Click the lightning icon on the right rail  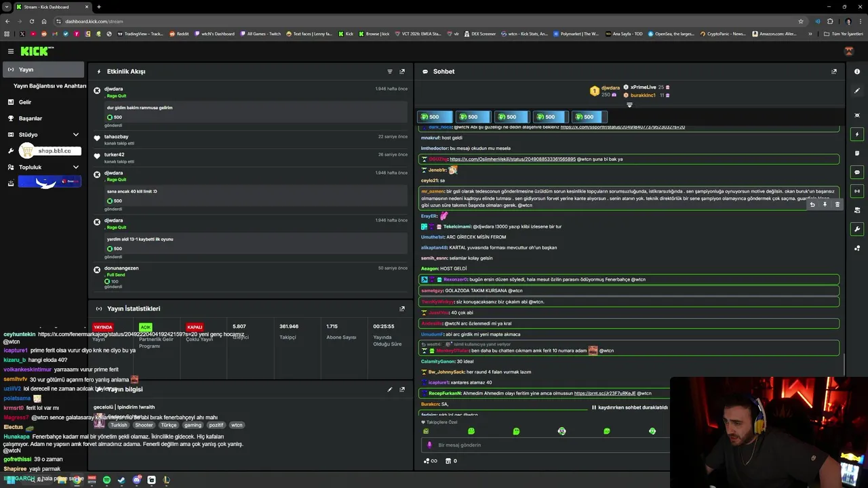tap(857, 134)
